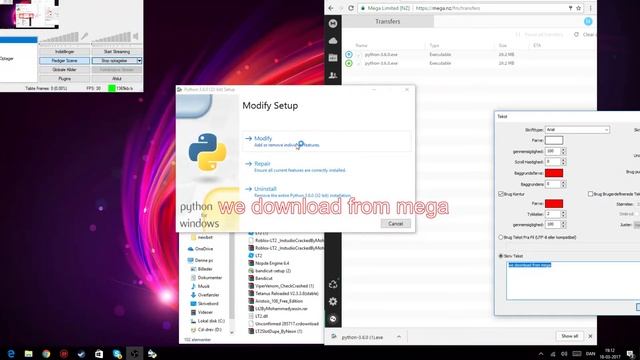The width and height of the screenshot is (640, 360).
Task: Open MEGA logo icon in sidebar
Action: 333,23
